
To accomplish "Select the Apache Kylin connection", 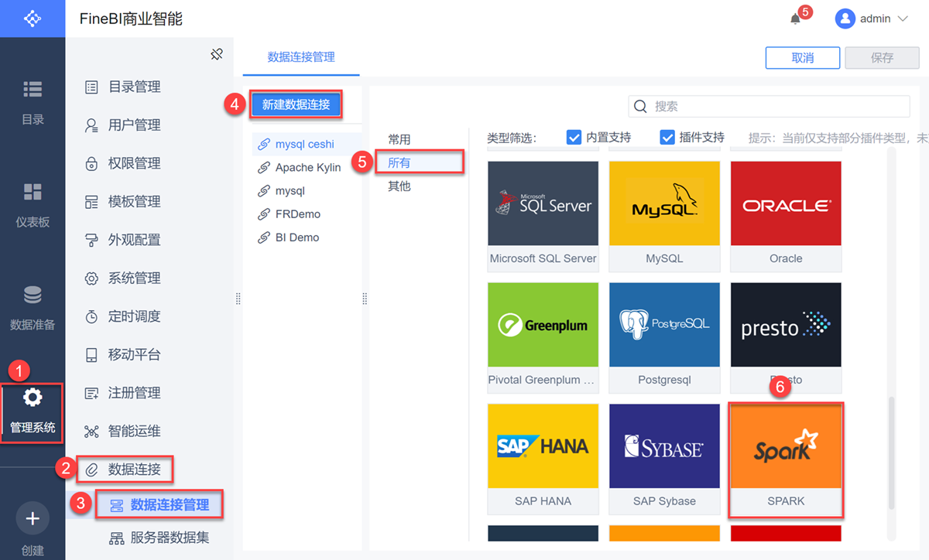I will [308, 167].
